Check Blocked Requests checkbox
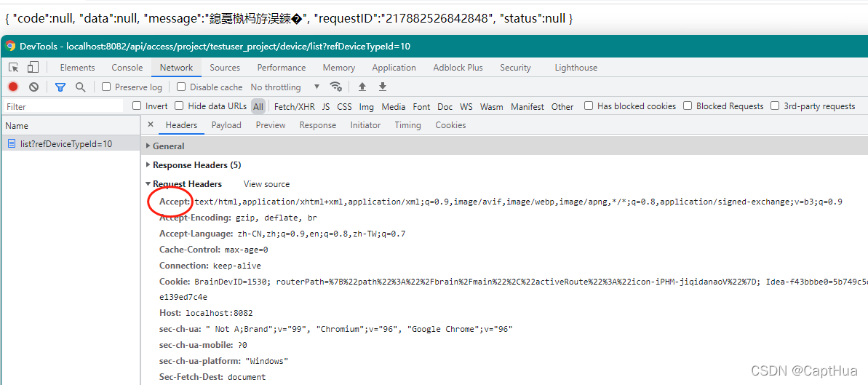 click(688, 106)
